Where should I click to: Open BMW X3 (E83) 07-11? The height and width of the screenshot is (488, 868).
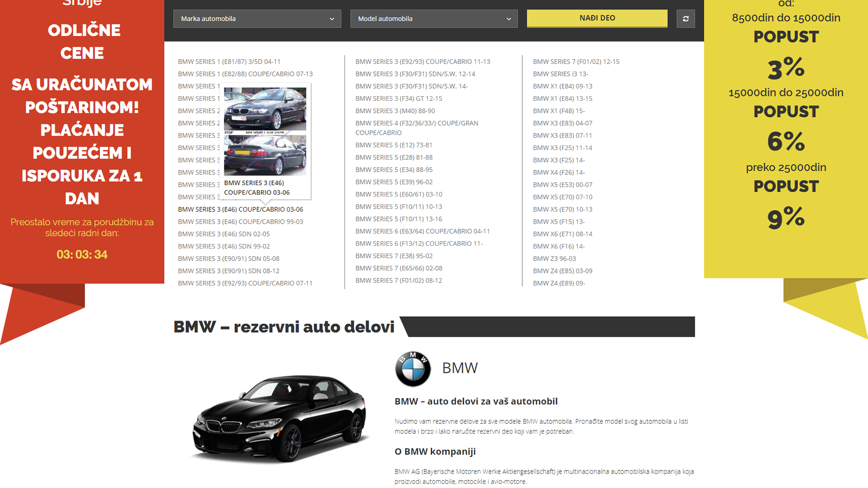(x=562, y=135)
